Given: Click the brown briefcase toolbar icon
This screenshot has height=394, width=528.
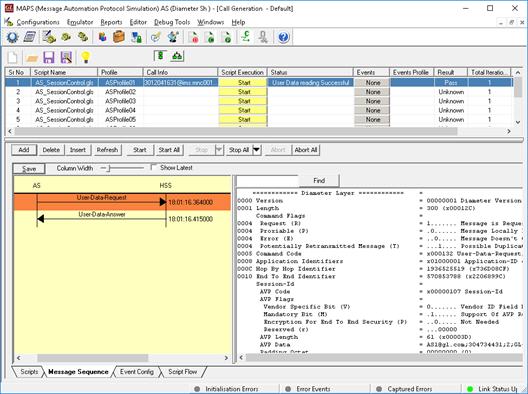Looking at the screenshot, I should (119, 37).
